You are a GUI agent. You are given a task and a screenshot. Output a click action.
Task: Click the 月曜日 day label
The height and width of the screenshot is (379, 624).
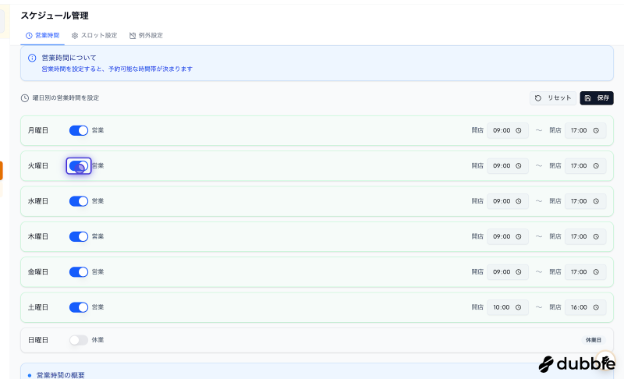[38, 131]
